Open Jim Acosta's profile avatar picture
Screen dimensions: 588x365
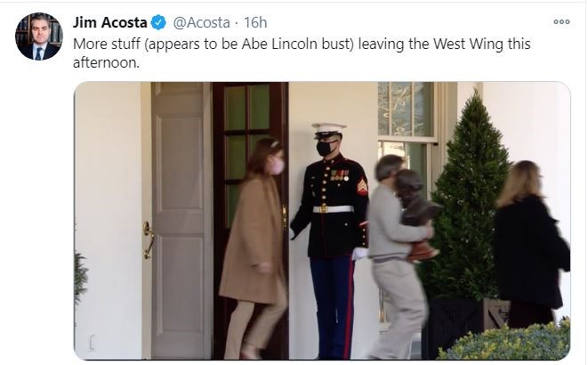click(38, 36)
